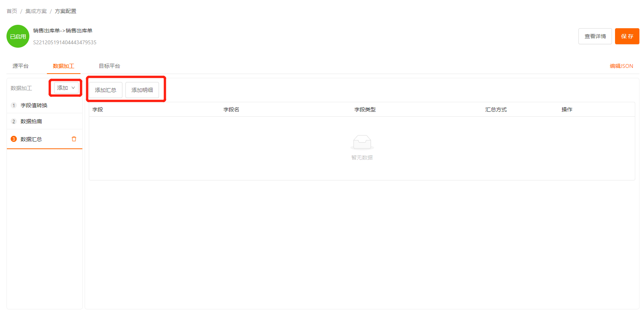Click the empty inbox 暂无数据 icon
The height and width of the screenshot is (317, 644).
362,142
